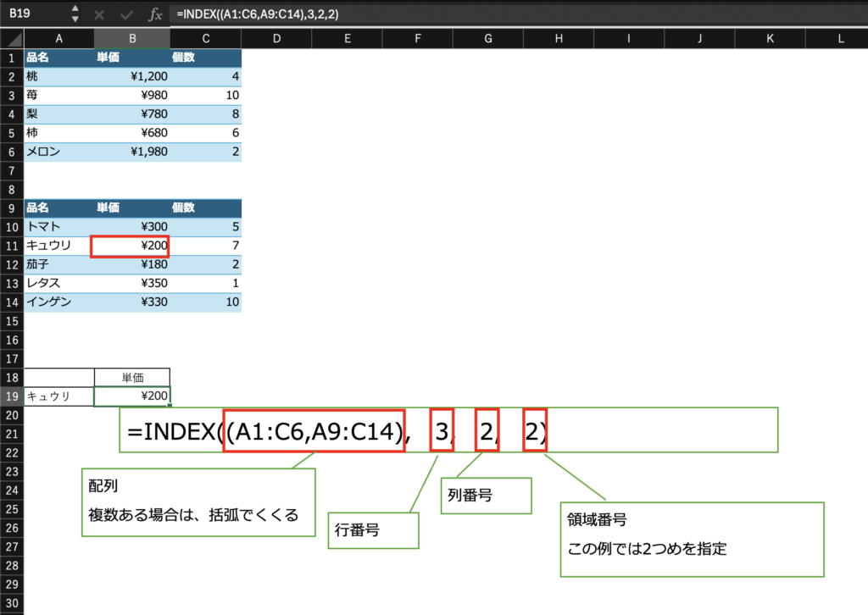
Task: Click the B19 name box field
Action: pos(34,14)
